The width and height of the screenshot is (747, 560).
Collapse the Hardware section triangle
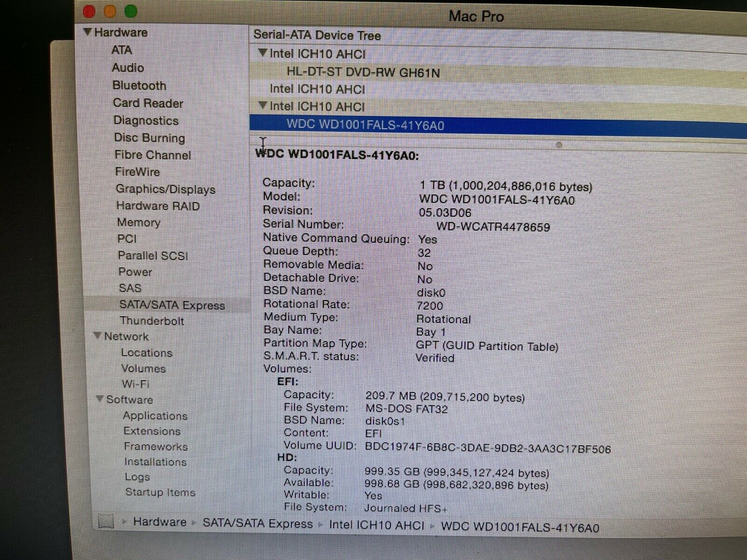[x=88, y=32]
